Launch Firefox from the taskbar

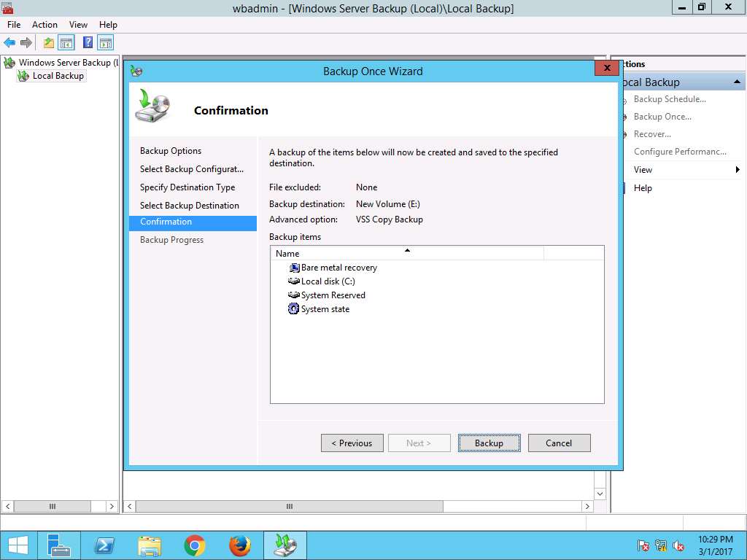(239, 545)
